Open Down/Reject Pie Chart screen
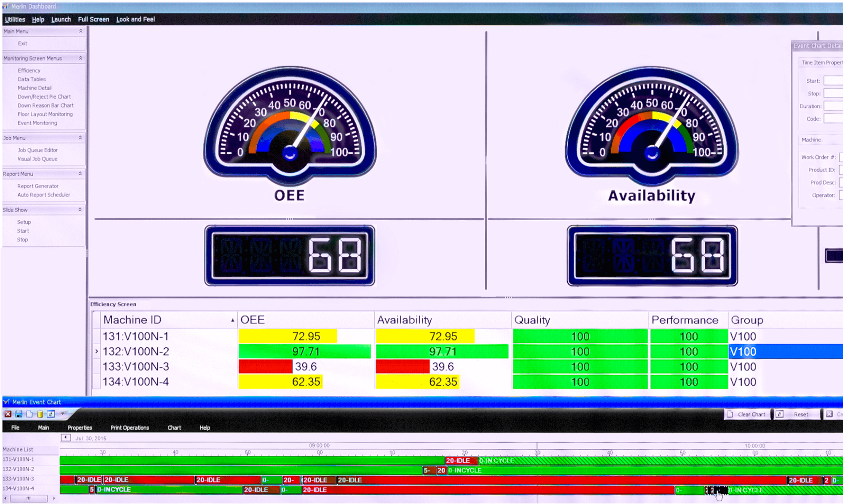843x504 pixels. pos(44,97)
